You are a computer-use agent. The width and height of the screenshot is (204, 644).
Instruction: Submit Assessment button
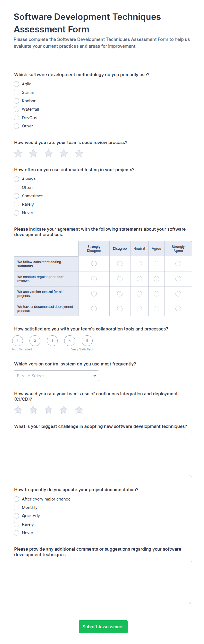103,626
